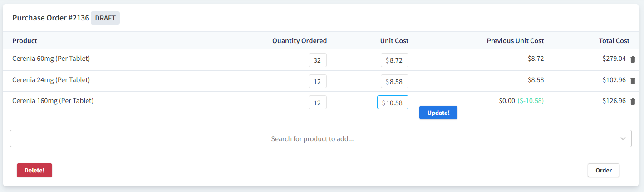
Task: Click unit cost field showing 10.58
Action: click(x=393, y=103)
